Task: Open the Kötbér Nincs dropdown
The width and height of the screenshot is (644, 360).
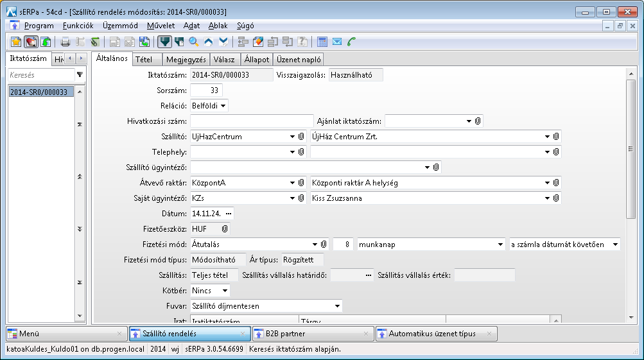Action: click(224, 291)
